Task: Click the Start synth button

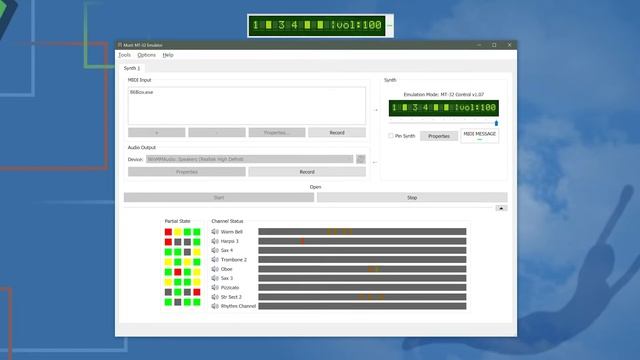Action: [219, 198]
